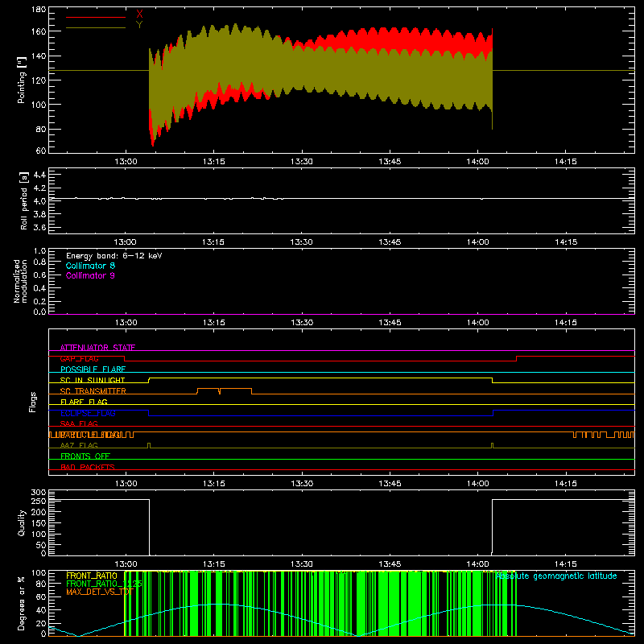Click the 'Y' legend label
Viewport: 644px width, 644px height.
139,25
